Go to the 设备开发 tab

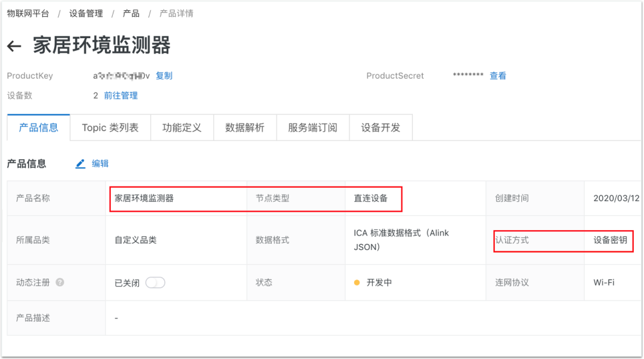point(380,128)
